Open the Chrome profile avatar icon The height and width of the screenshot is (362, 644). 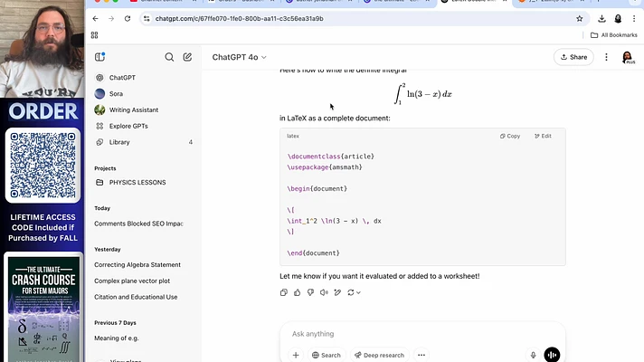pyautogui.click(x=618, y=18)
